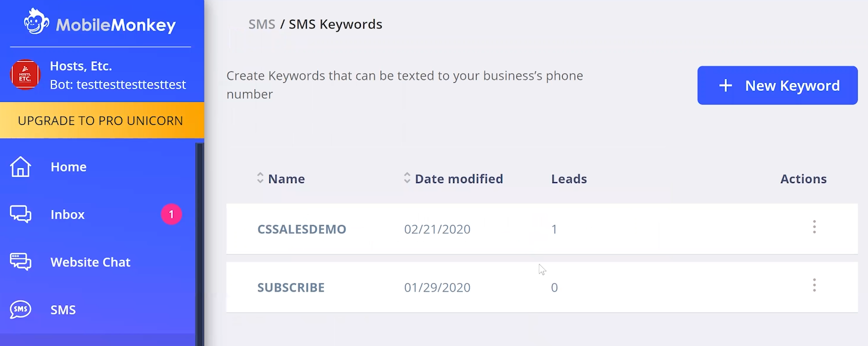Select the SMS Keywords breadcrumb item
The width and height of the screenshot is (868, 346).
335,24
